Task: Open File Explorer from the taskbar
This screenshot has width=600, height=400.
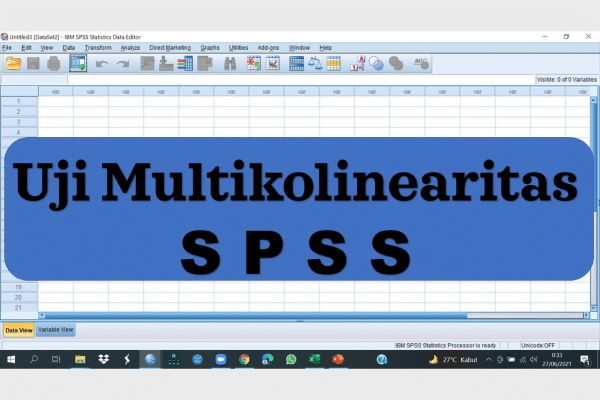Action: [x=80, y=359]
